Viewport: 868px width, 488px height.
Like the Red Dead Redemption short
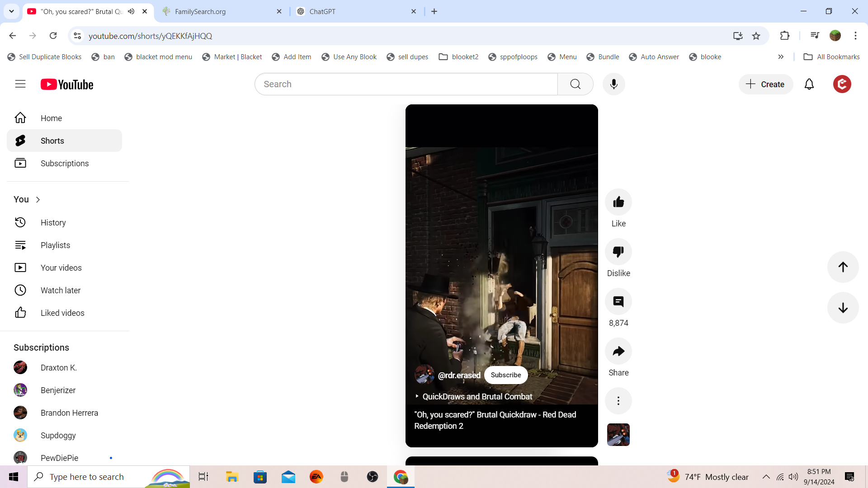click(x=618, y=202)
